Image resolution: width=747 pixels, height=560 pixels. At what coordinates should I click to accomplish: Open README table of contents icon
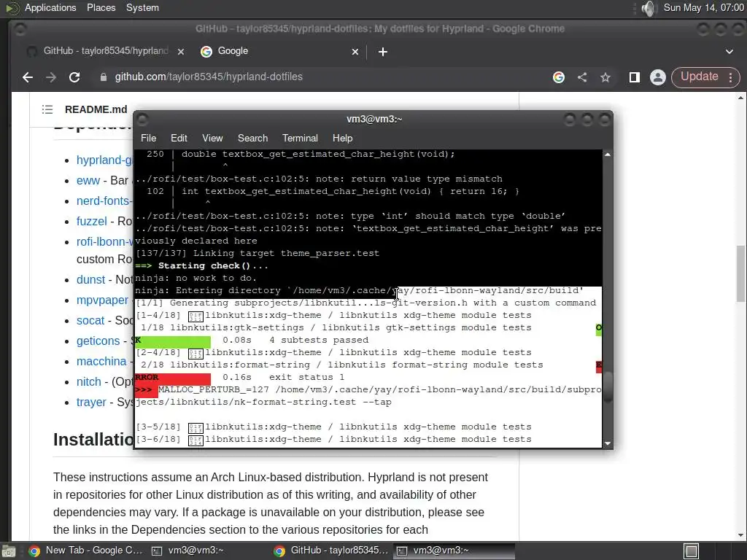click(x=47, y=109)
